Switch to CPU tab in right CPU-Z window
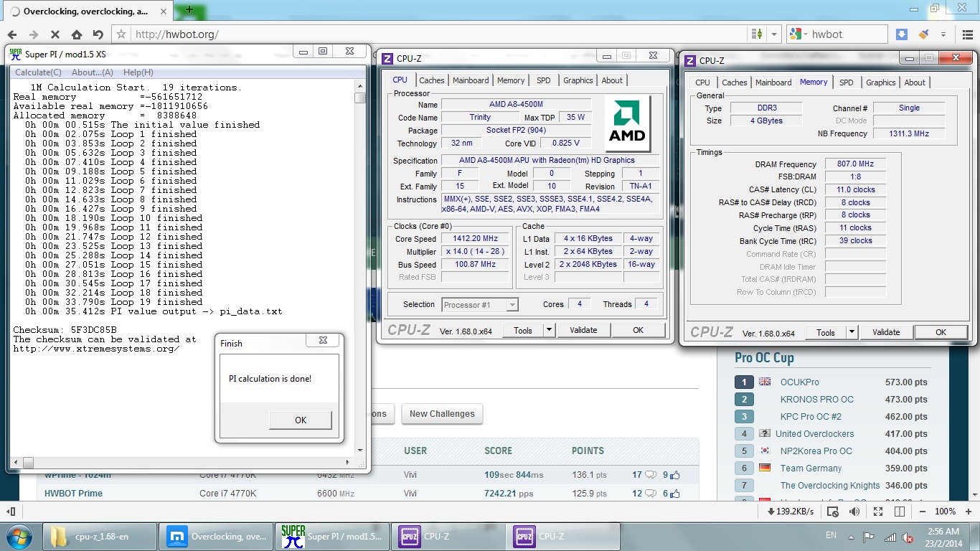Image resolution: width=980 pixels, height=551 pixels. (702, 83)
